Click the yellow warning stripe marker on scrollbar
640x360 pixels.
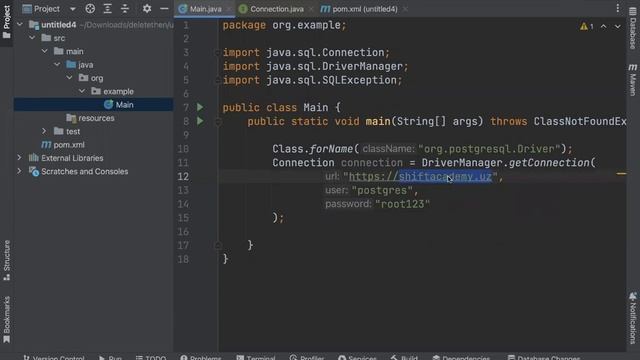pyautogui.click(x=621, y=174)
